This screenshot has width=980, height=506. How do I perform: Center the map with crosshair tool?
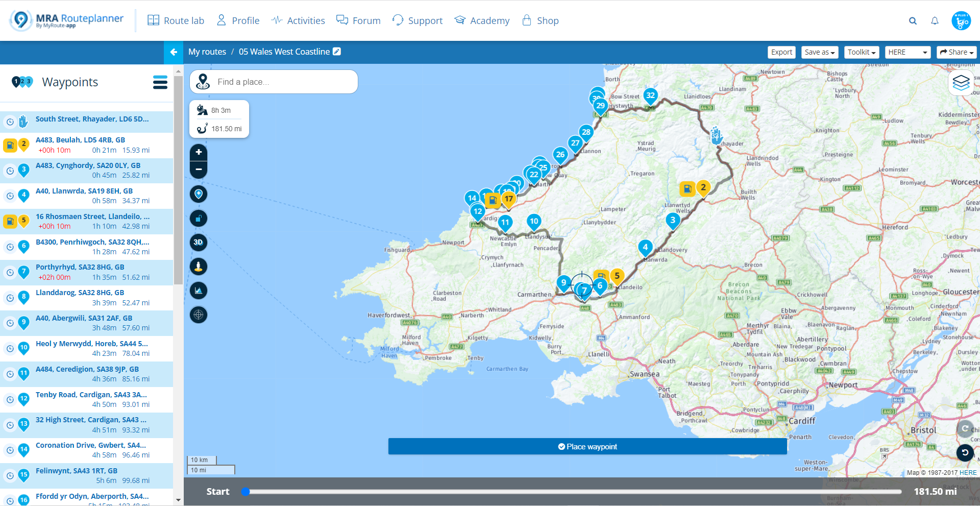click(x=199, y=315)
